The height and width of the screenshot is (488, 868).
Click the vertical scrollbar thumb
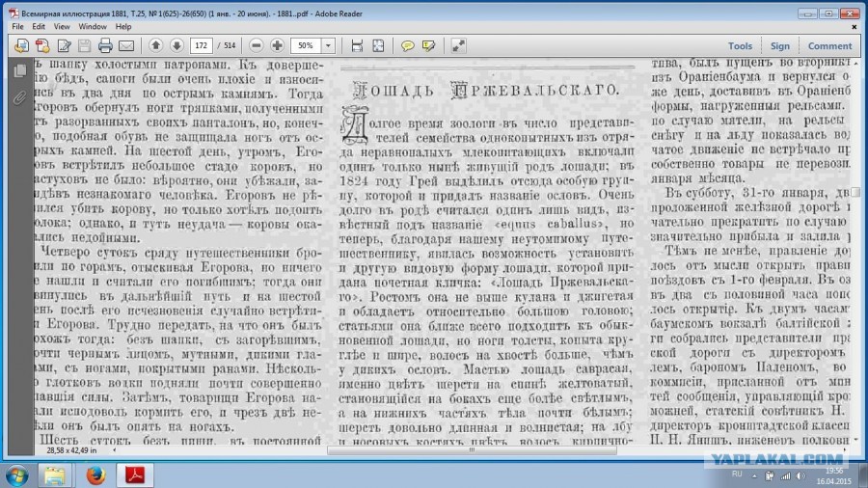tap(855, 192)
